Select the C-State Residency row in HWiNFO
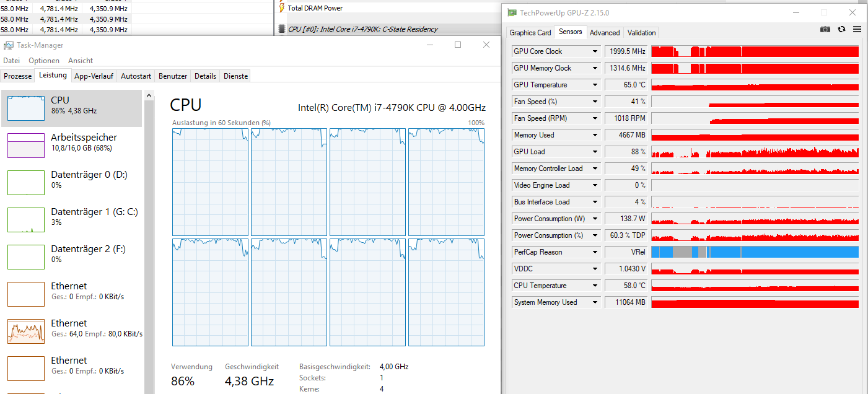The image size is (868, 394). coord(388,29)
